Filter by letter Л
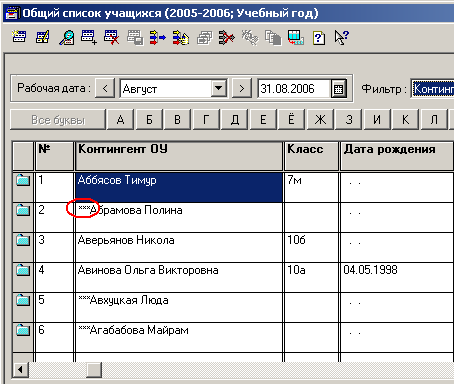Image resolution: width=454 pixels, height=384 pixels. pos(434,119)
